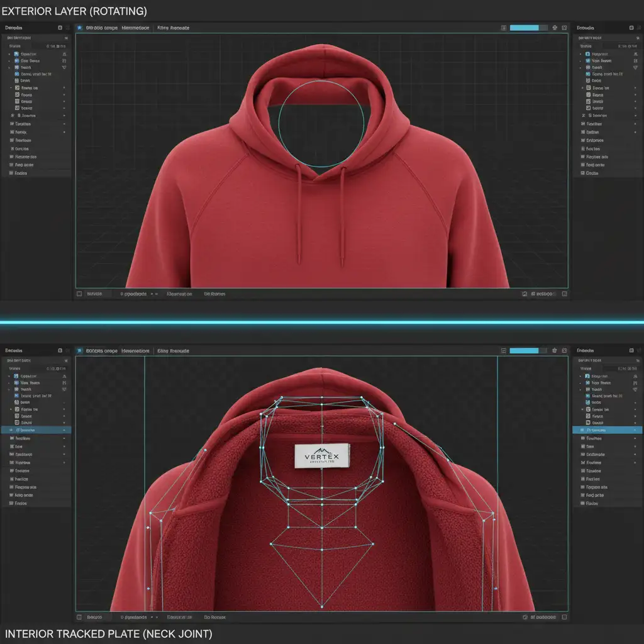Click the blue flag icon in the lower viewport toolbar
This screenshot has height=644, width=644.
tap(79, 351)
